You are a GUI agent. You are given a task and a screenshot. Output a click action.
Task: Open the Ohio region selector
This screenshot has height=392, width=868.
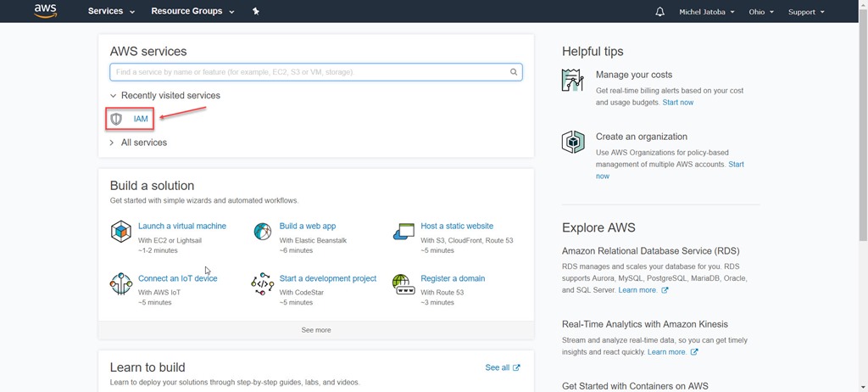coord(761,12)
